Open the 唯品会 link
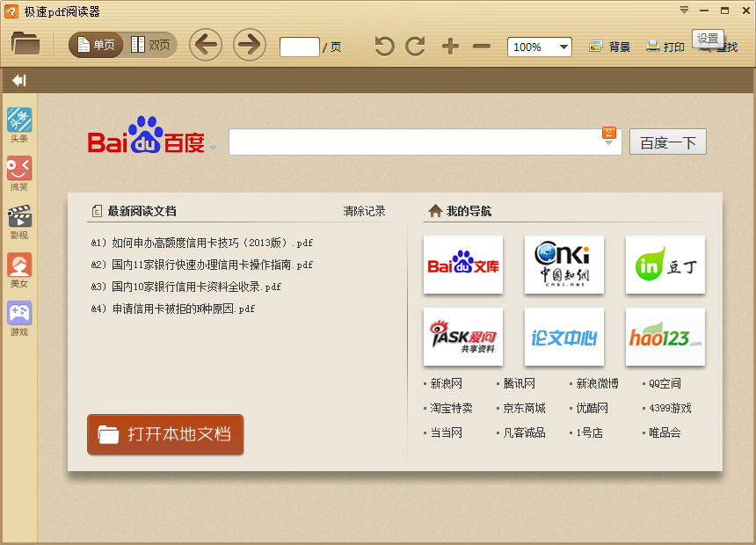The image size is (756, 545). tap(665, 432)
